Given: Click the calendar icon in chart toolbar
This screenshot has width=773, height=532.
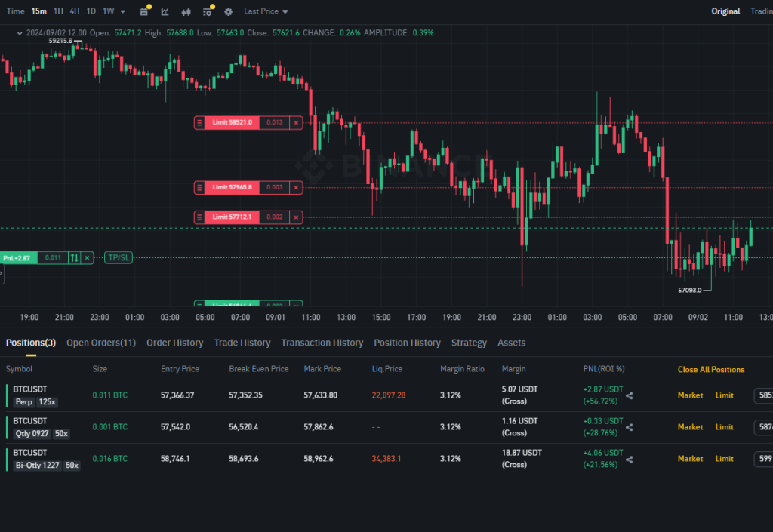Looking at the screenshot, I should [x=144, y=11].
